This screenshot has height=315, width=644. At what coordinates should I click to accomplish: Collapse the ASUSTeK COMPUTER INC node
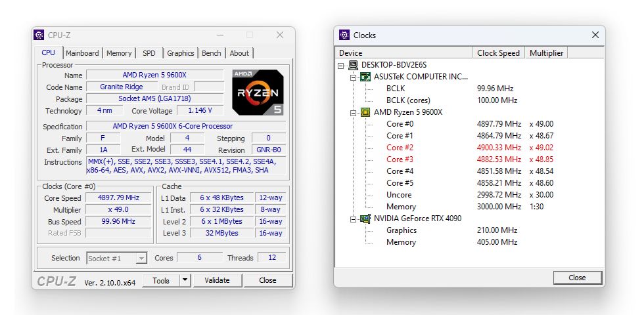(354, 77)
